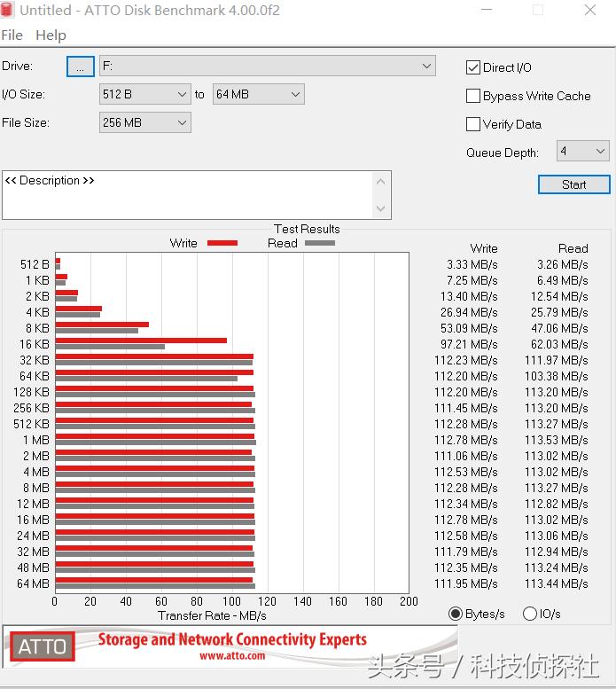Click the Start button to run benchmark
Image resolution: width=616 pixels, height=689 pixels.
coord(573,184)
